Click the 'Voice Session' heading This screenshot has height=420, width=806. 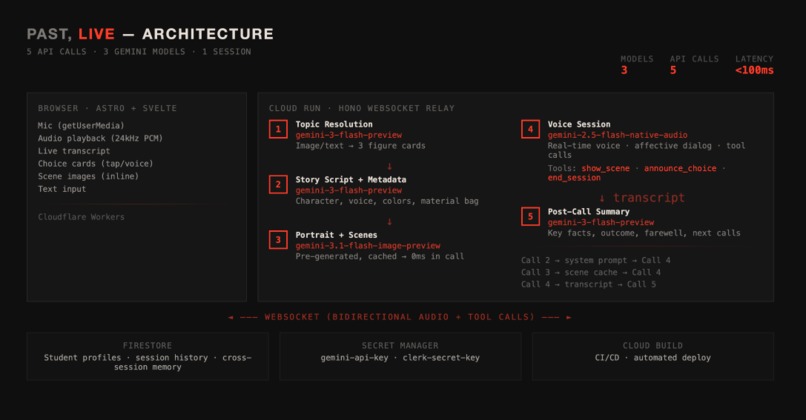[579, 124]
